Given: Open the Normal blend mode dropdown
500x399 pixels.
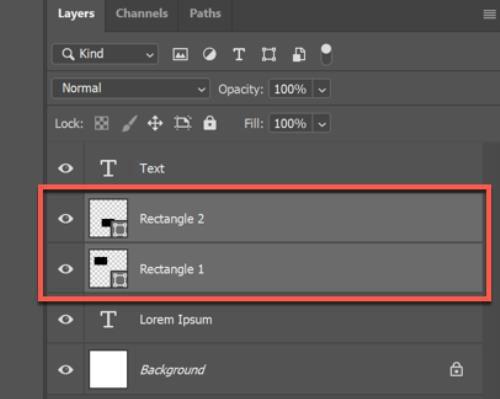Looking at the screenshot, I should tap(131, 88).
